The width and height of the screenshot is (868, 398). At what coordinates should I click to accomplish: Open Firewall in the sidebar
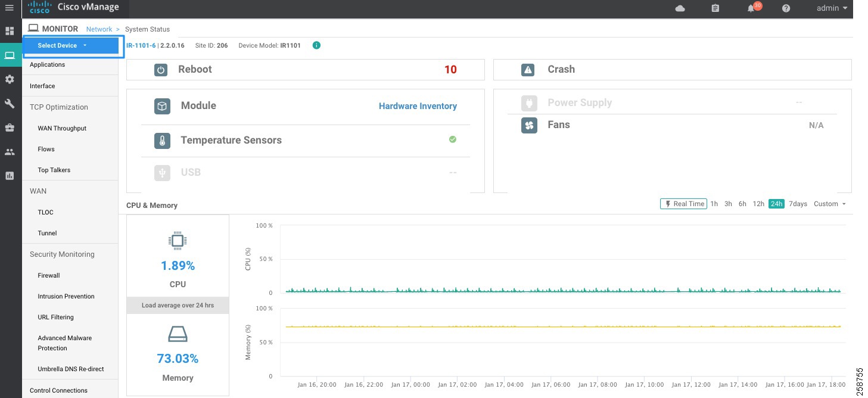(49, 275)
